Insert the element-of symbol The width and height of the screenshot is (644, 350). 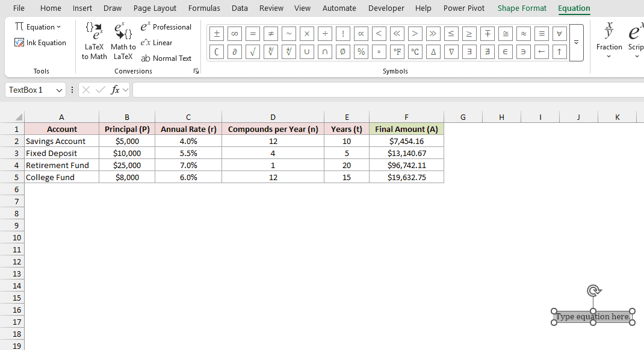(505, 52)
